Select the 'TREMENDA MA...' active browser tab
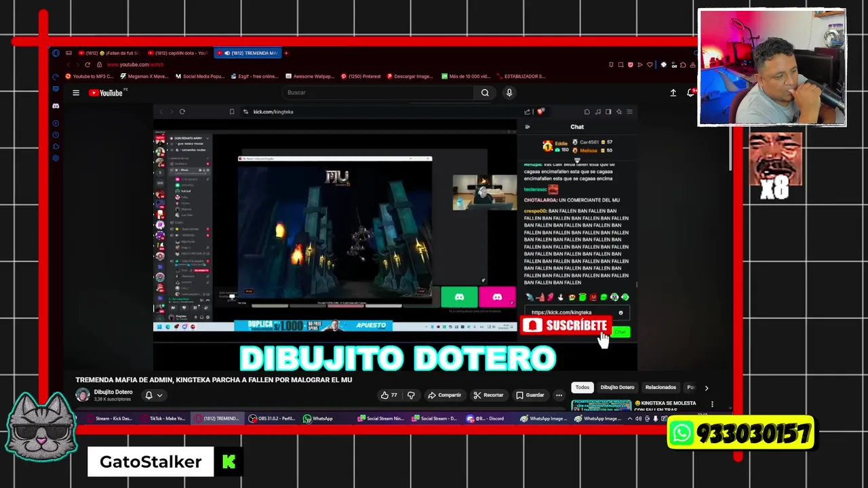The width and height of the screenshot is (868, 488). click(x=248, y=53)
